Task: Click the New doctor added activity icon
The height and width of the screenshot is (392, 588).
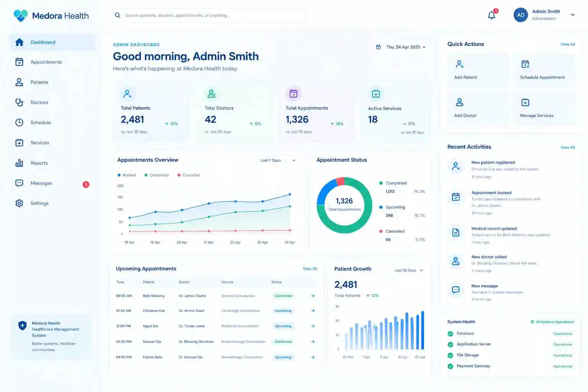Action: point(456,261)
